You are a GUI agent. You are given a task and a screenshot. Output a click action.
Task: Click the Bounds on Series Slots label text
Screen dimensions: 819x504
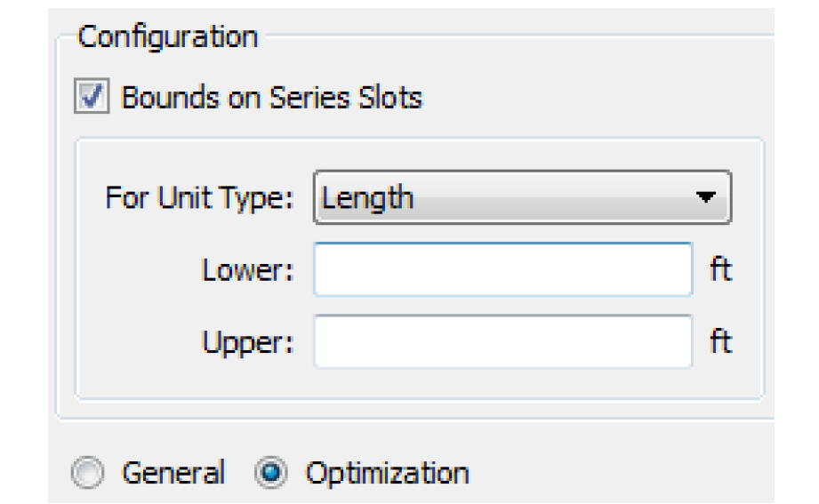[x=271, y=97]
